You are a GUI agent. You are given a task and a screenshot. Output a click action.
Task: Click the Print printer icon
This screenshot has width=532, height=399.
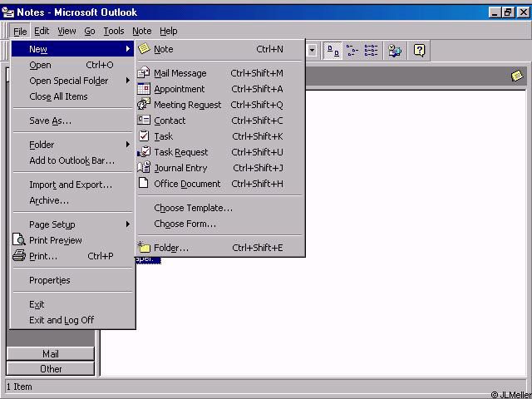(19, 255)
